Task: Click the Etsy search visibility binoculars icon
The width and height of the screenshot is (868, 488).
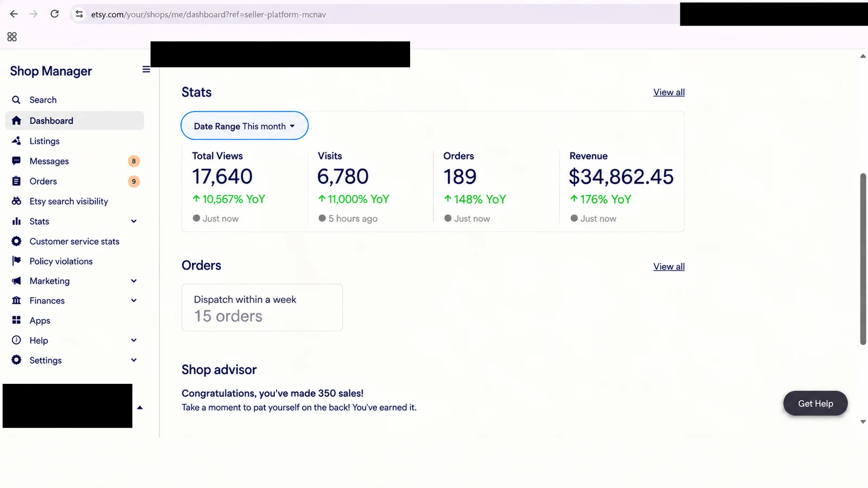Action: [x=16, y=201]
